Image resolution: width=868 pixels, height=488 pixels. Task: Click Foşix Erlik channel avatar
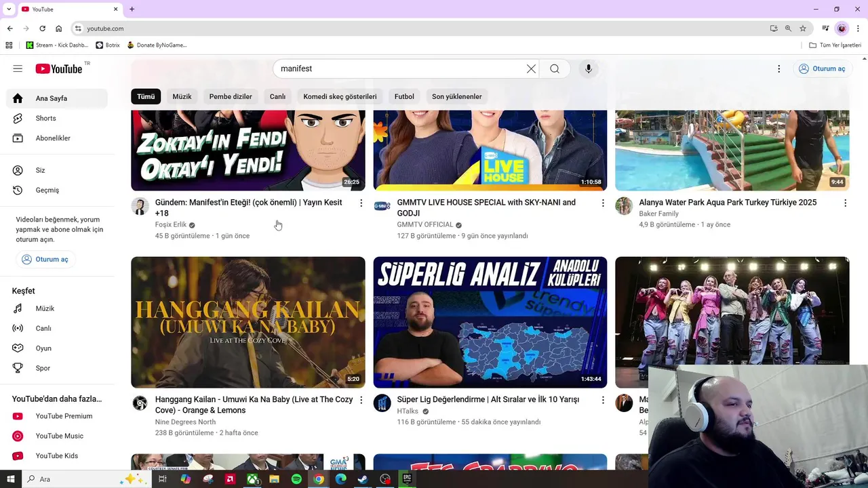[140, 206]
